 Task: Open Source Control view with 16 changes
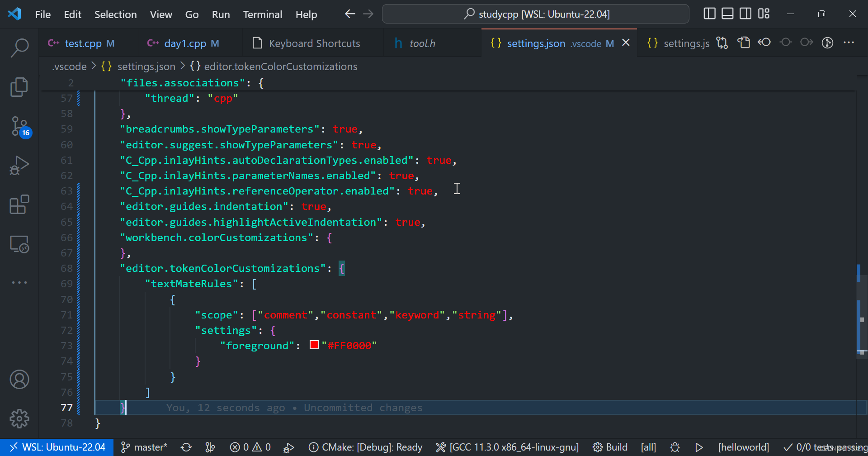pyautogui.click(x=20, y=127)
